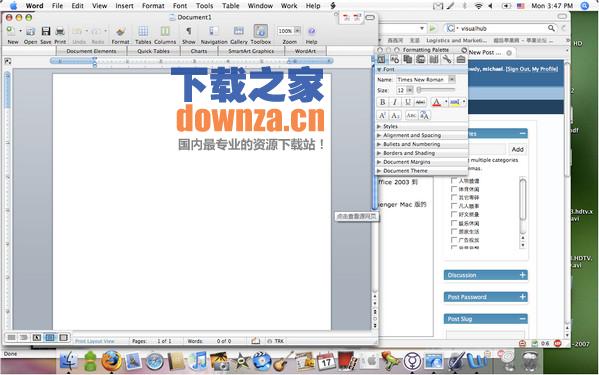Image resolution: width=599 pixels, height=375 pixels.
Task: Click the New document toolbar icon
Action: [11, 31]
